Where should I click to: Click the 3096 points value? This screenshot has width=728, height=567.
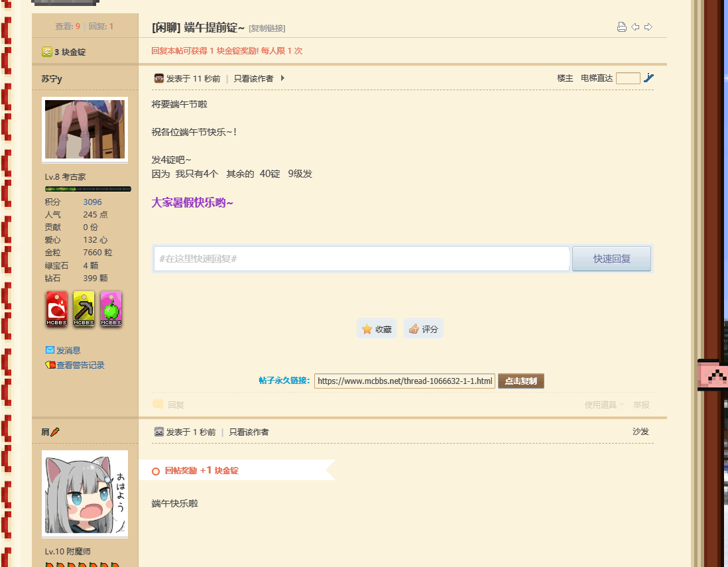[x=92, y=202]
